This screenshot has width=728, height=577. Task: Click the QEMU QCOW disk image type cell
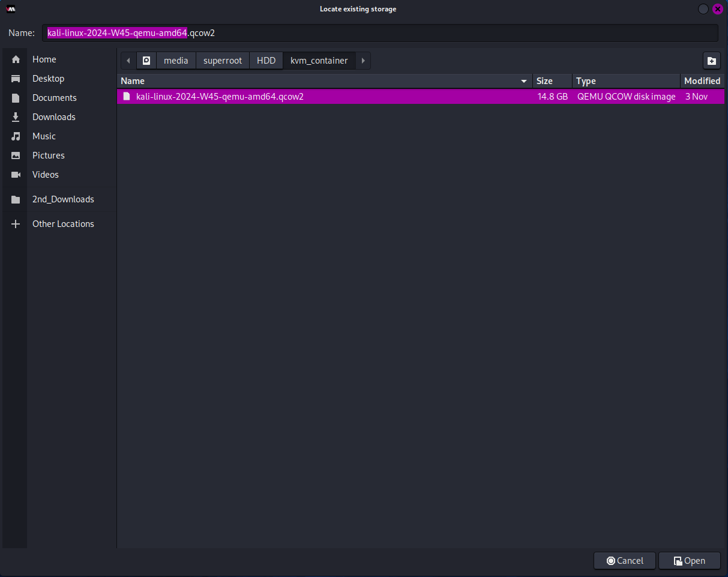point(626,96)
